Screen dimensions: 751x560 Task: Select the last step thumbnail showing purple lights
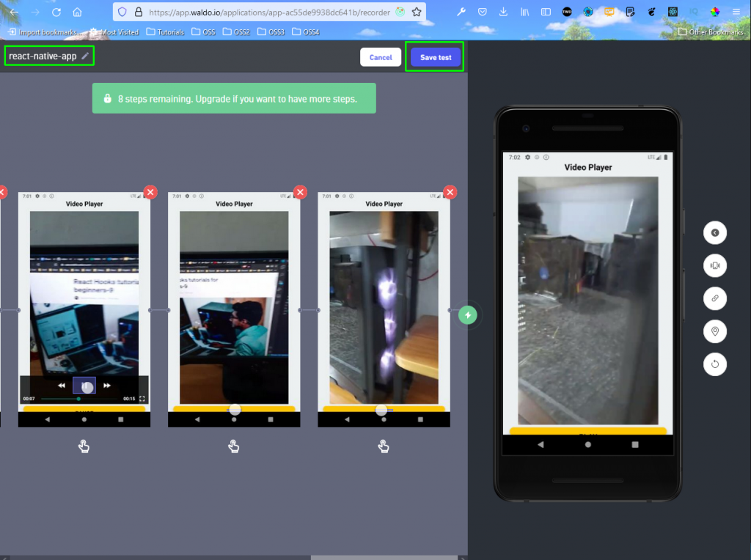click(384, 309)
